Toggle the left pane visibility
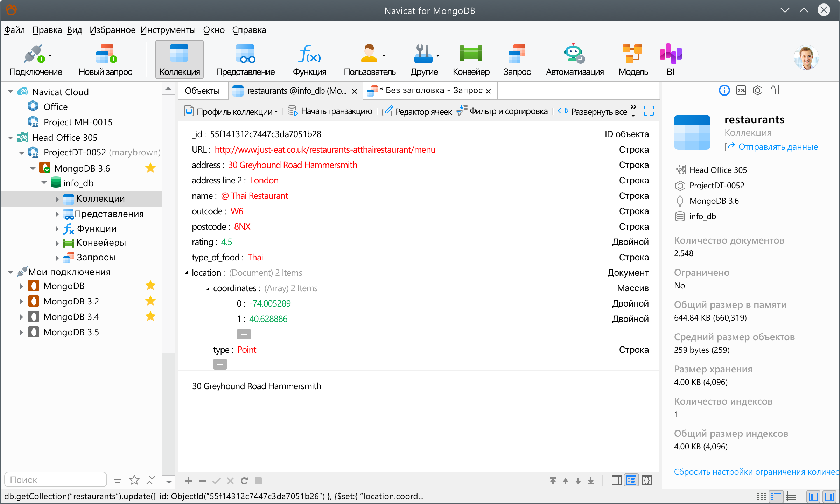Screen dimensions: 840x504 (x=813, y=497)
